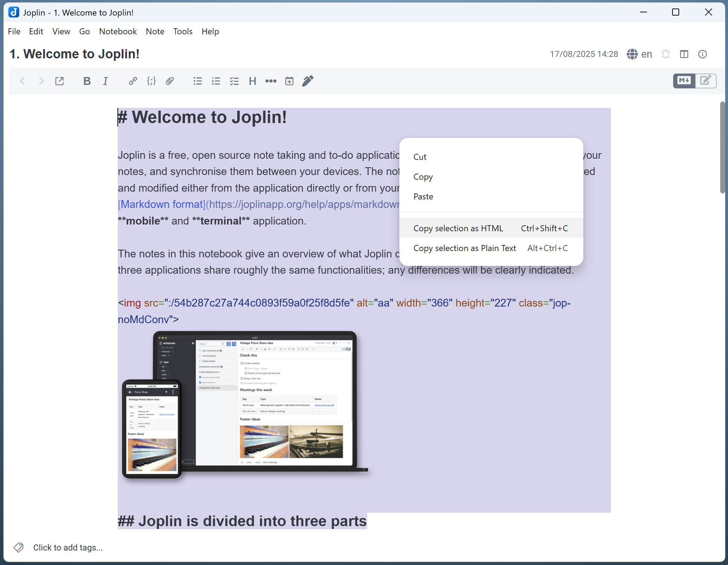Insert checkbox list
The image size is (728, 565).
234,81
